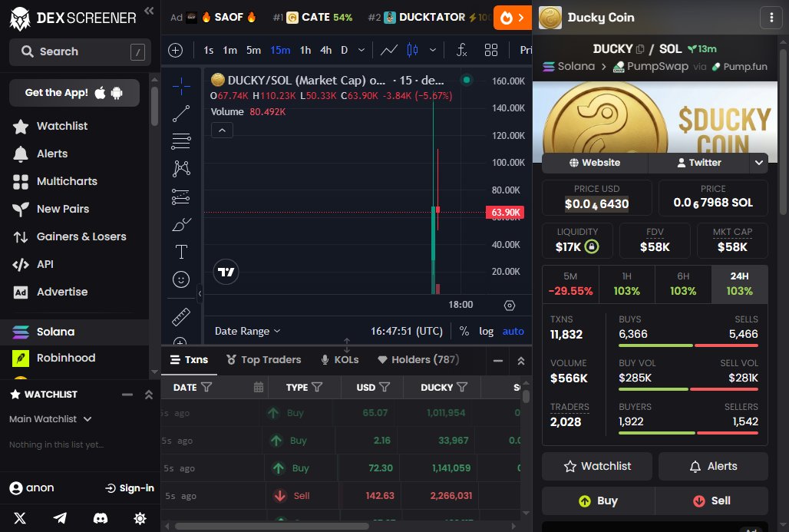Toggle percent scale on the chart
The width and height of the screenshot is (789, 532).
coord(464,331)
